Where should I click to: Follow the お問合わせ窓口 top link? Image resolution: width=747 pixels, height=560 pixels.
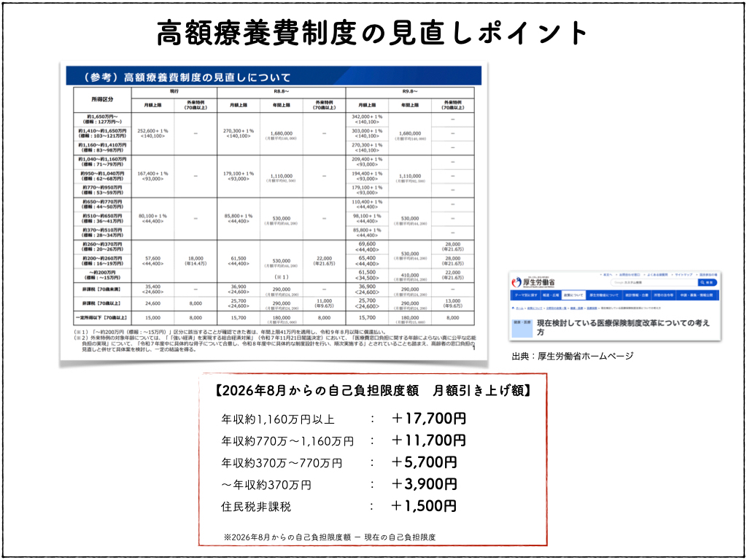point(630,275)
